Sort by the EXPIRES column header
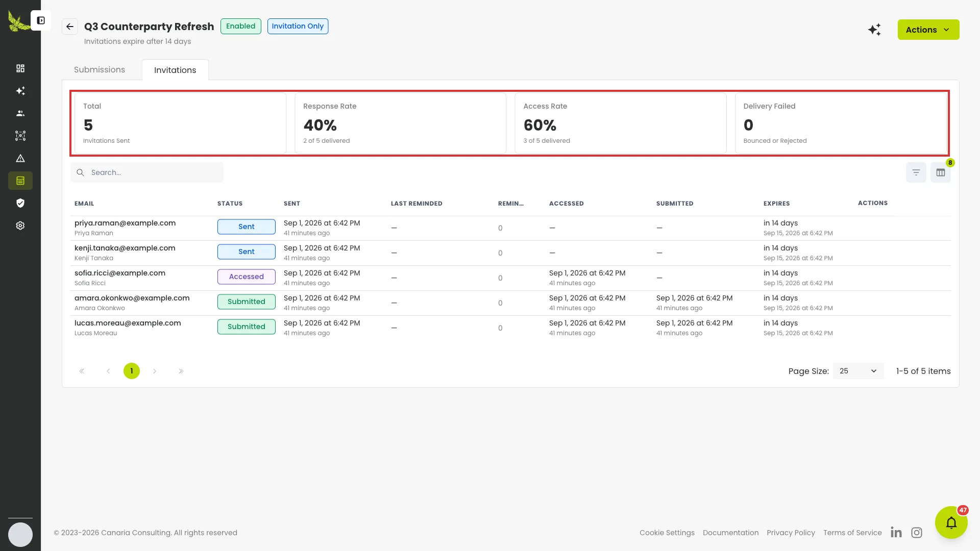The image size is (980, 551). pos(776,204)
